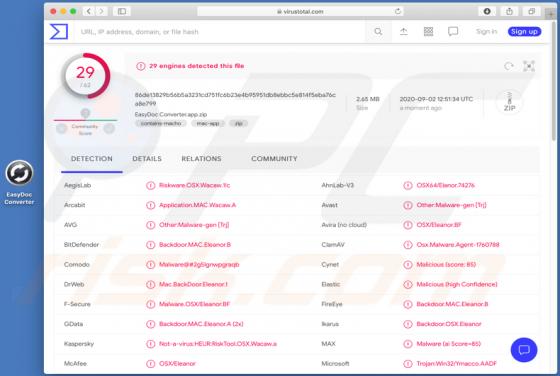Click Backdoor.MAC.Eleanor.B in BitDefender row
The height and width of the screenshot is (376, 560).
[x=195, y=245]
